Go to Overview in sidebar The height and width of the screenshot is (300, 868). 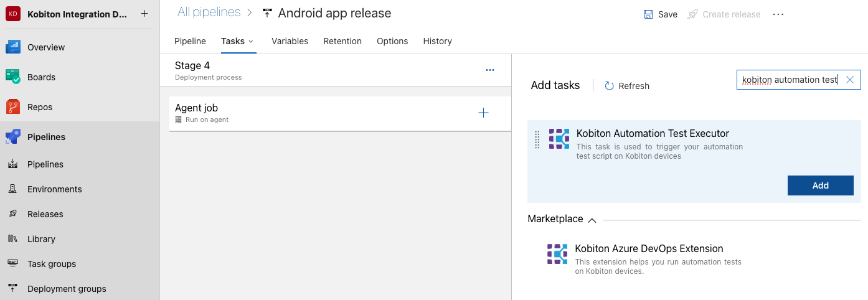(x=46, y=47)
